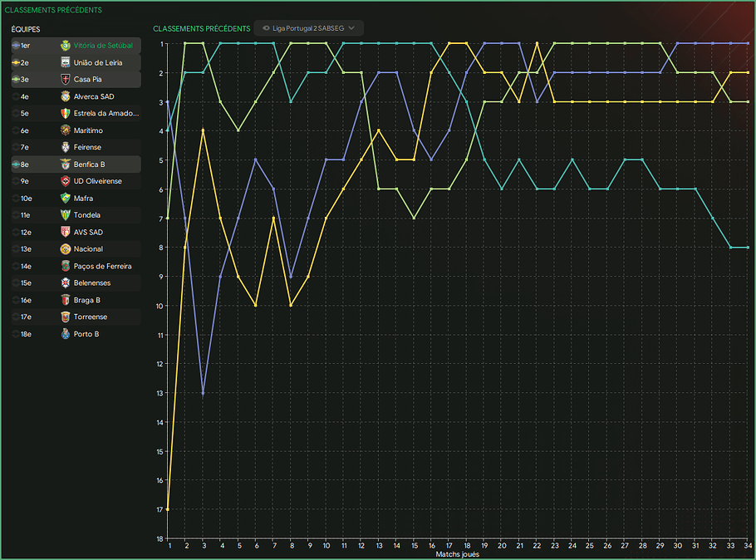This screenshot has width=756, height=560.
Task: Hide the 8e Benfica B line marker
Action: point(16,165)
